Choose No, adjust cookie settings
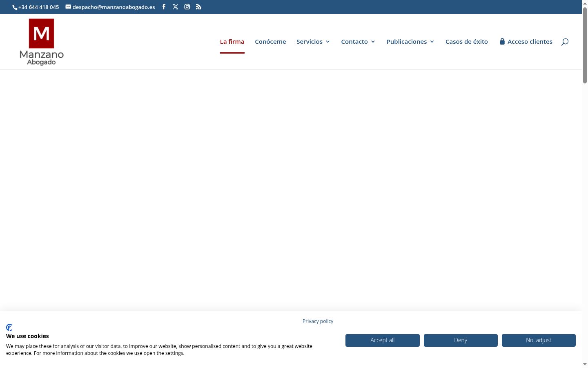Viewport: 588px width, 368px height. pos(539,340)
